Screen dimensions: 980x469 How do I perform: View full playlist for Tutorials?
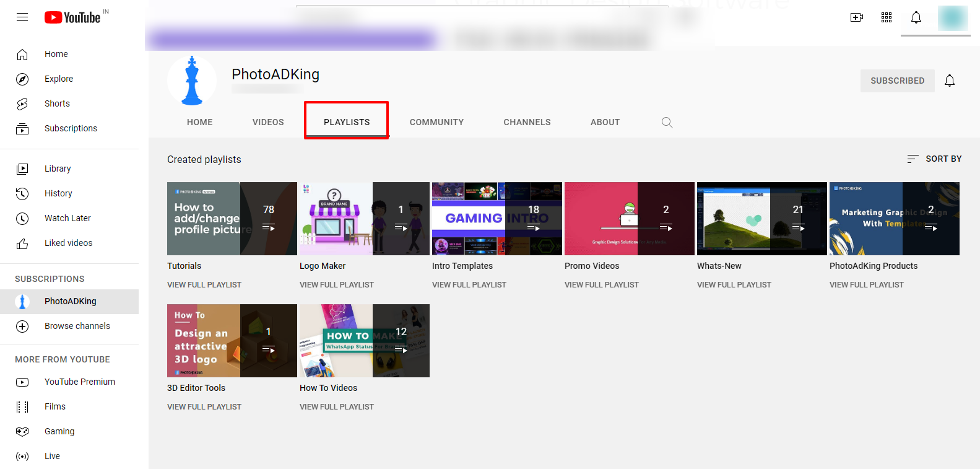click(x=204, y=285)
